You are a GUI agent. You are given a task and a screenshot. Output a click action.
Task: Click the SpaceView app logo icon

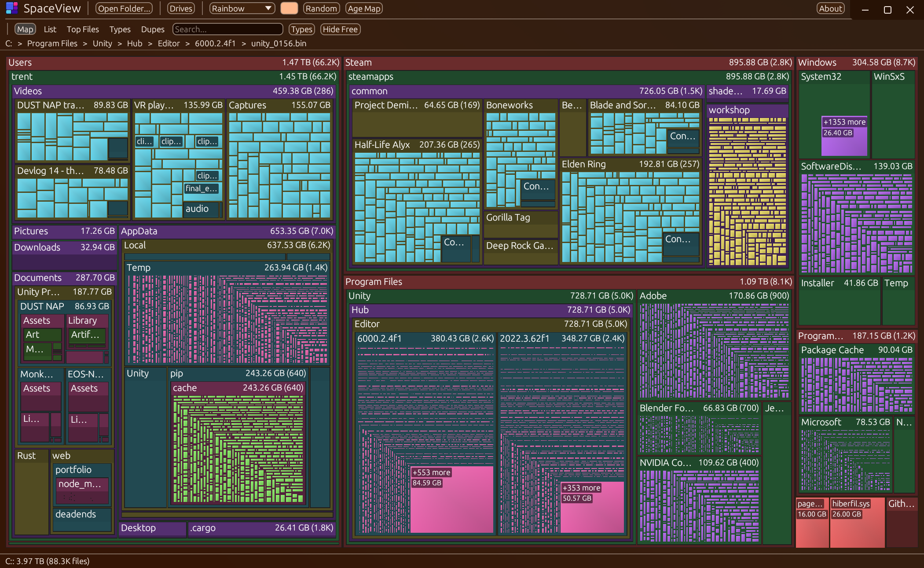point(12,8)
